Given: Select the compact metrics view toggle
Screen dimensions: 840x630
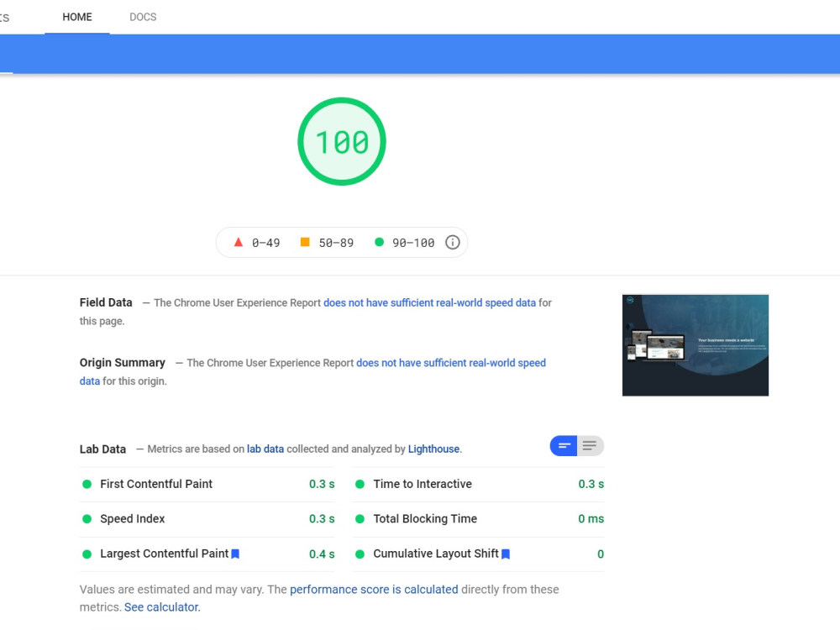Looking at the screenshot, I should [x=564, y=446].
